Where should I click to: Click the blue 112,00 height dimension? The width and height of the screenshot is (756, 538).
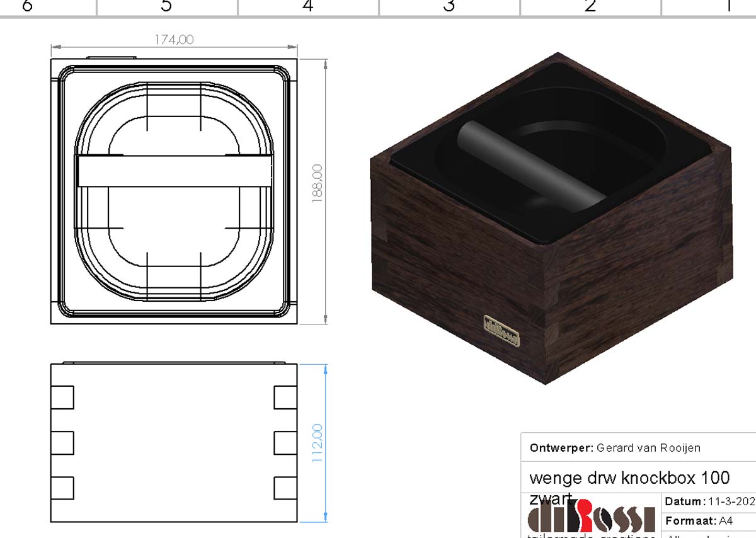point(317,443)
